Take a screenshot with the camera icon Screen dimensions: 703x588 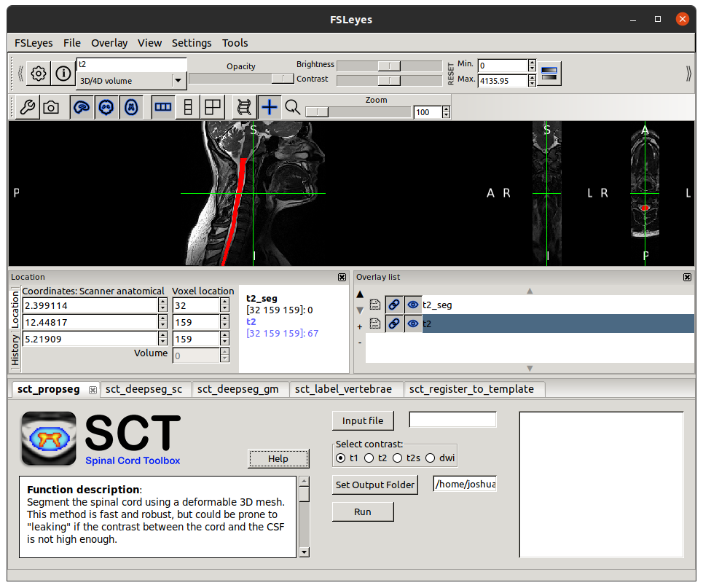click(51, 107)
